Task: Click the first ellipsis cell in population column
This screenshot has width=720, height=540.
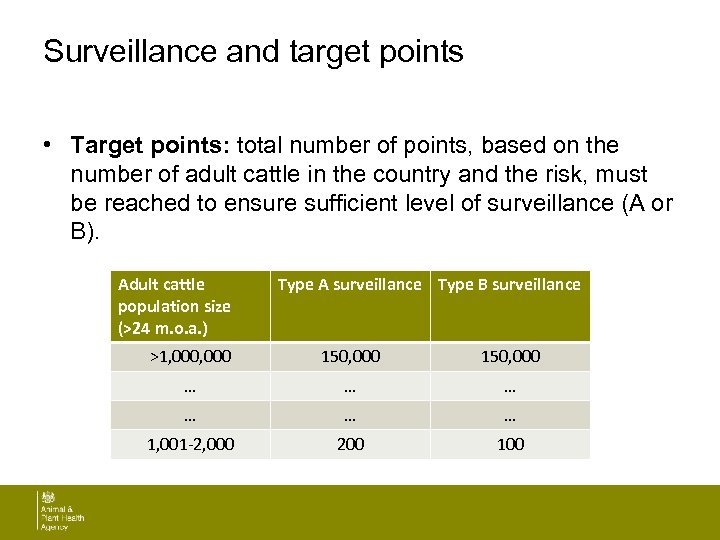Action: [x=190, y=386]
